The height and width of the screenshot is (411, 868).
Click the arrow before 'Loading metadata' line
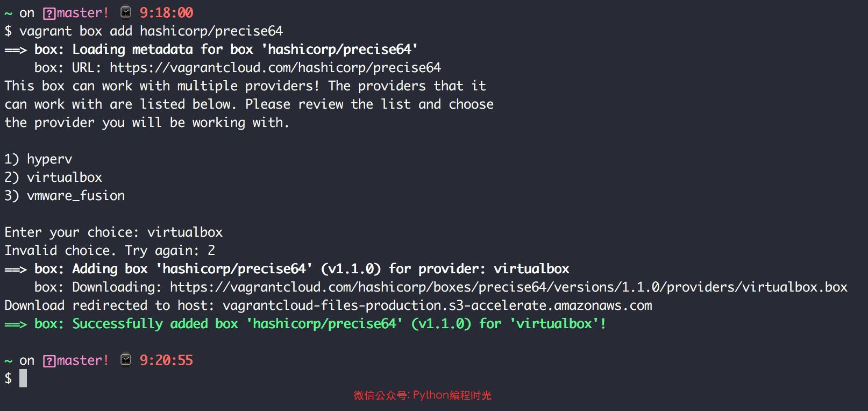(x=16, y=50)
